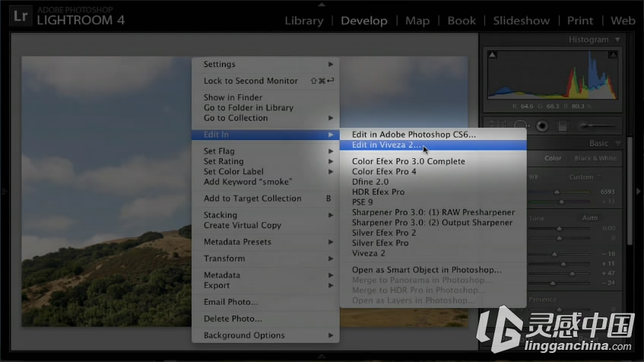Image resolution: width=644 pixels, height=362 pixels.
Task: Click Delete Photo menu entry
Action: 265,319
